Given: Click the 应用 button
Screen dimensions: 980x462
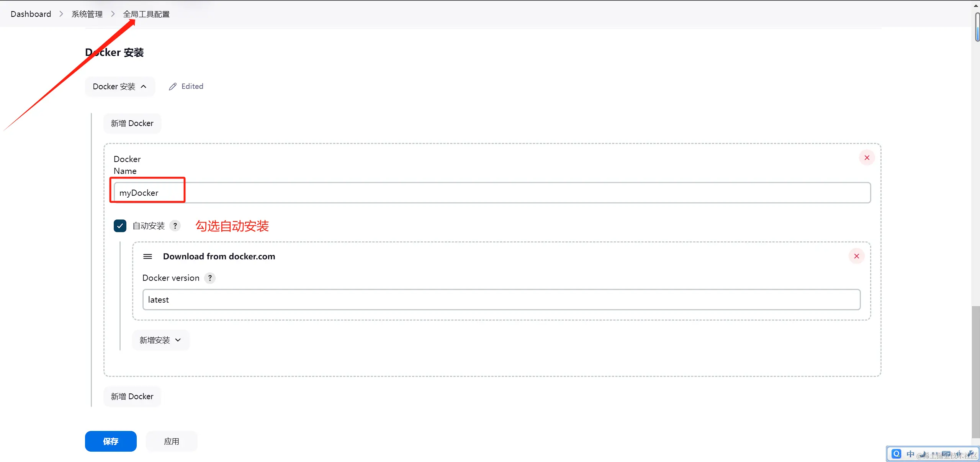Looking at the screenshot, I should click(x=171, y=441).
